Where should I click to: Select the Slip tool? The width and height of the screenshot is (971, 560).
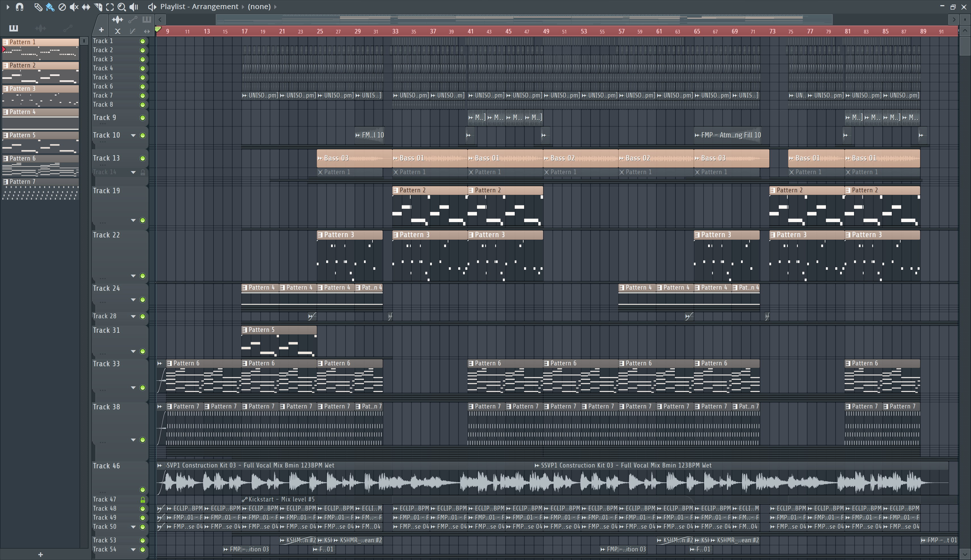[x=86, y=7]
